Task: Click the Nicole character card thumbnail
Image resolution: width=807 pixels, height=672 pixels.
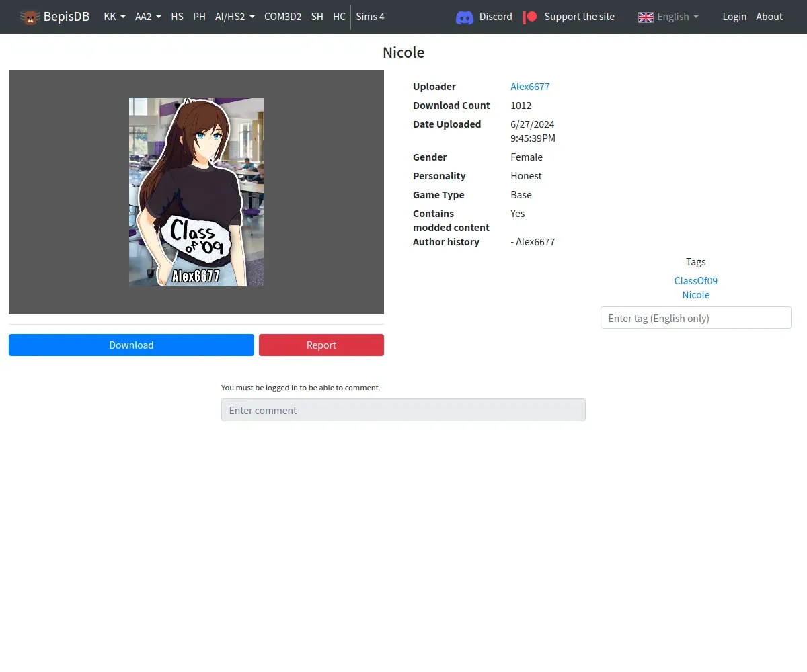Action: 196,192
